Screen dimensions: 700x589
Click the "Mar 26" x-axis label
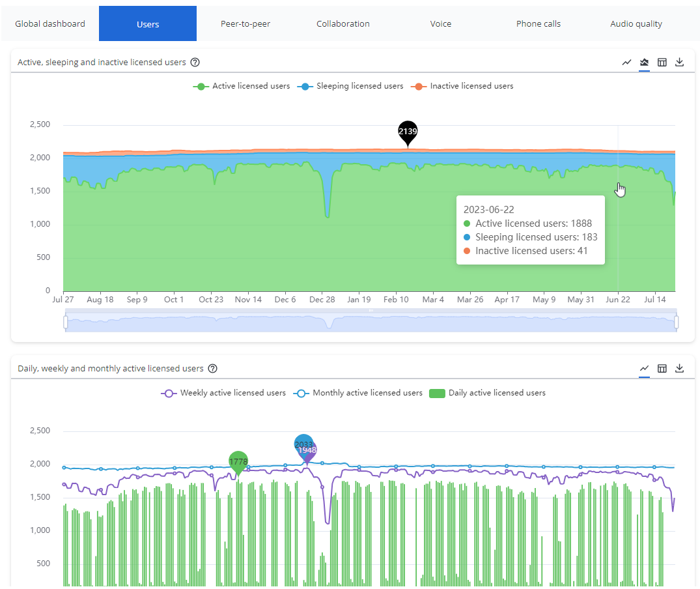pos(470,300)
